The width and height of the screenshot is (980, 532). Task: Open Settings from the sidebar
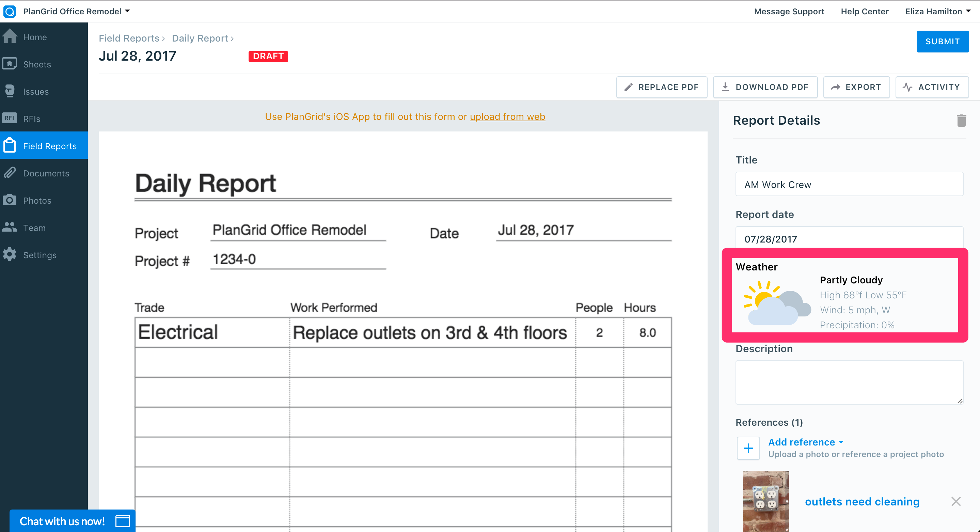point(44,255)
